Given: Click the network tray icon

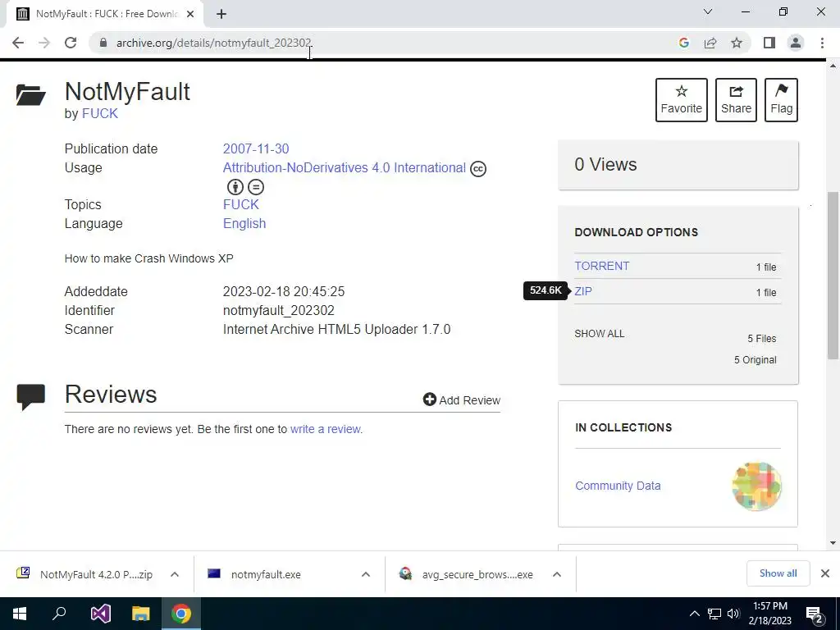Looking at the screenshot, I should tap(714, 614).
